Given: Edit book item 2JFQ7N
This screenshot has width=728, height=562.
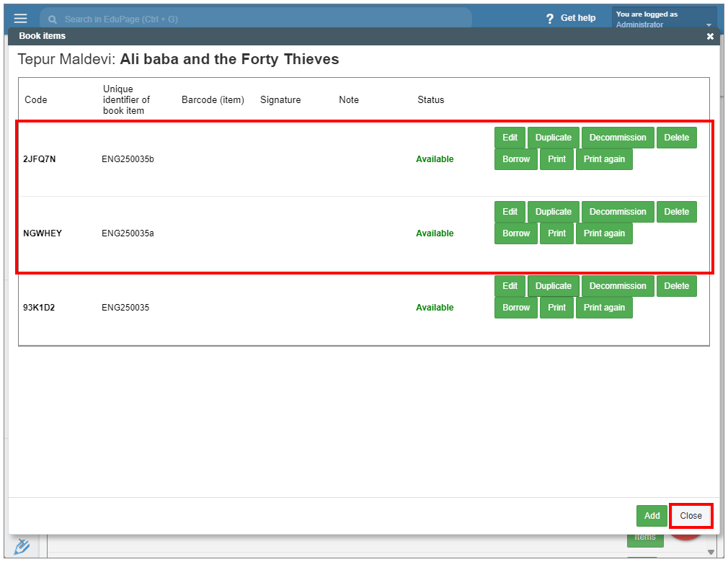Looking at the screenshot, I should tap(510, 138).
